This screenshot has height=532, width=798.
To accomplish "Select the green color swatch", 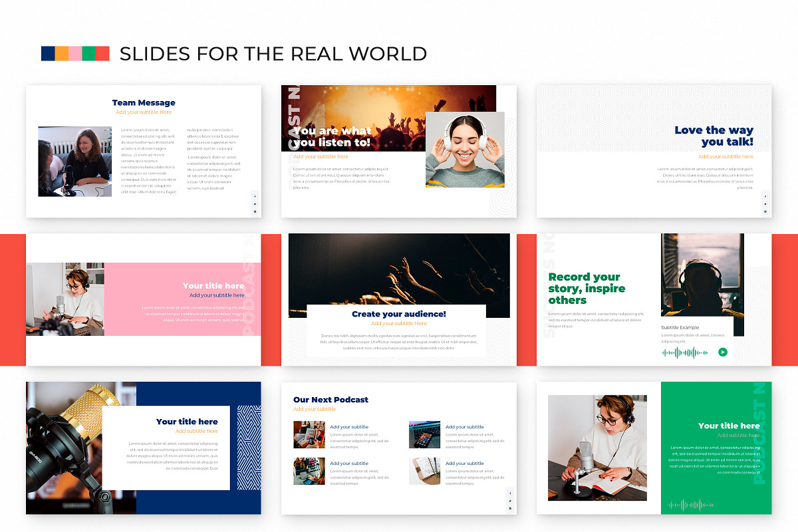I will click(x=88, y=54).
